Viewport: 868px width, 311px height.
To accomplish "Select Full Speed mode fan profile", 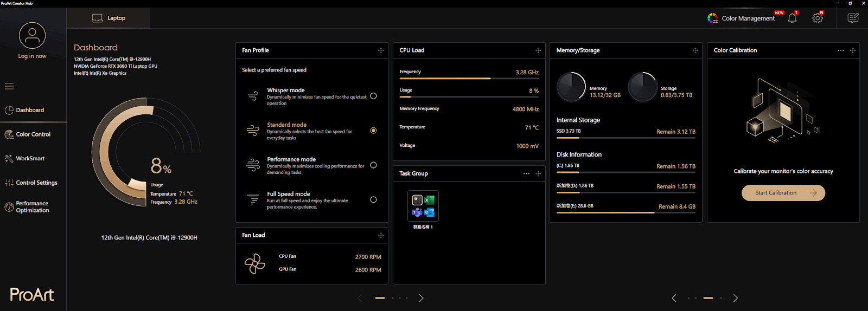I will (x=373, y=200).
